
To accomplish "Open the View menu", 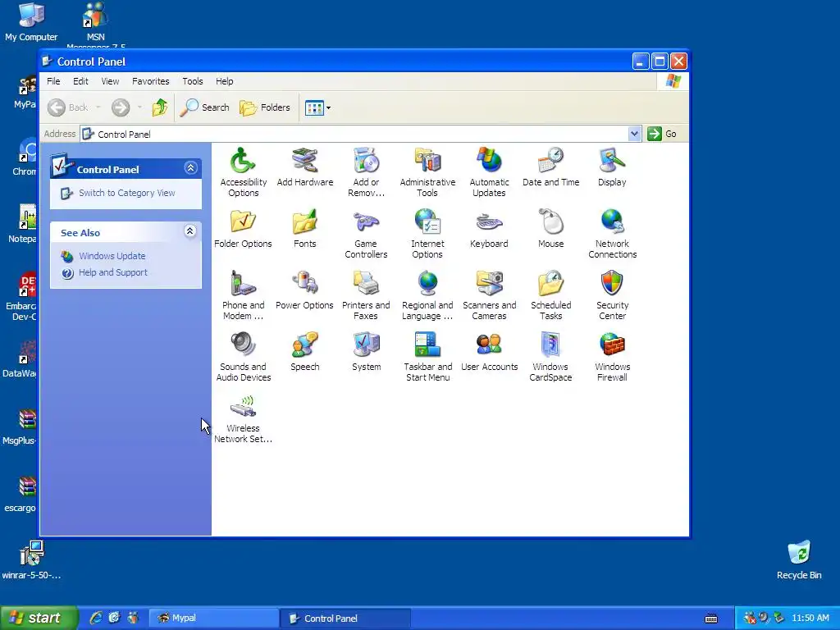I will click(111, 81).
